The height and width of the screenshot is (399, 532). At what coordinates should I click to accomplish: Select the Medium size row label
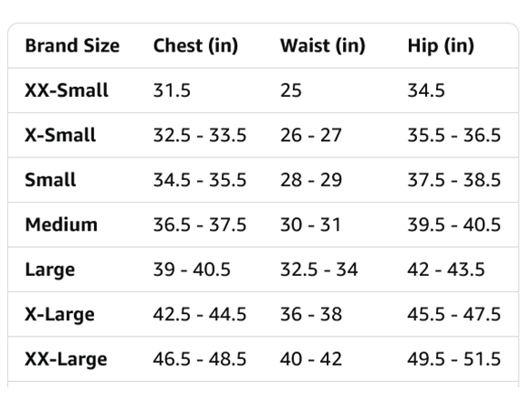pyautogui.click(x=62, y=224)
